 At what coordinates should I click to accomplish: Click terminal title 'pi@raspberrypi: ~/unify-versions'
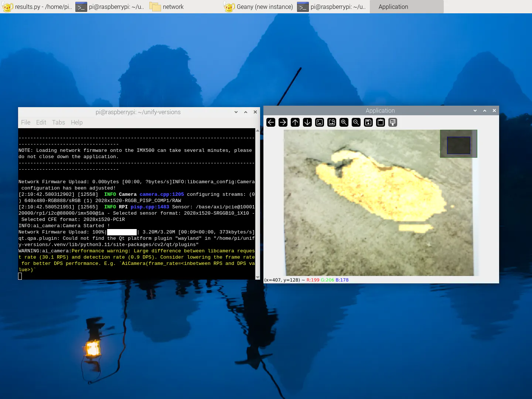tap(138, 112)
